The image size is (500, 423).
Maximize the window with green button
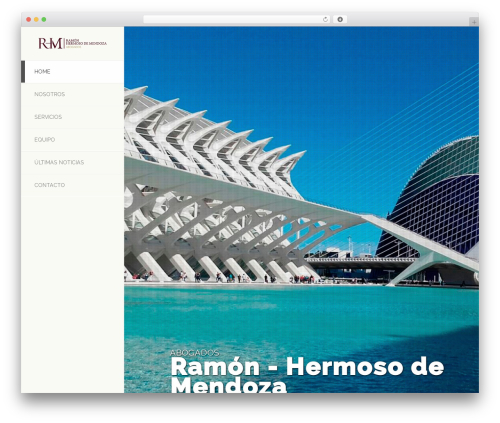click(x=44, y=20)
